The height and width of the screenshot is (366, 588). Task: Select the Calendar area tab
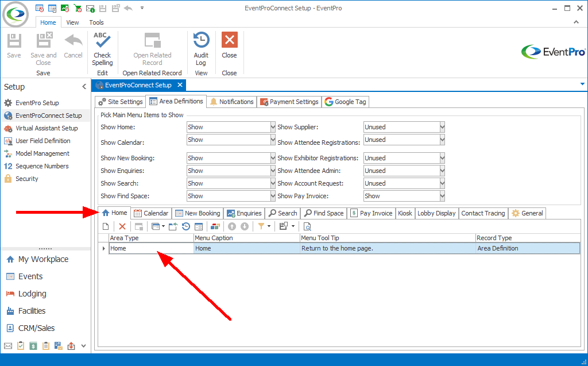[151, 213]
